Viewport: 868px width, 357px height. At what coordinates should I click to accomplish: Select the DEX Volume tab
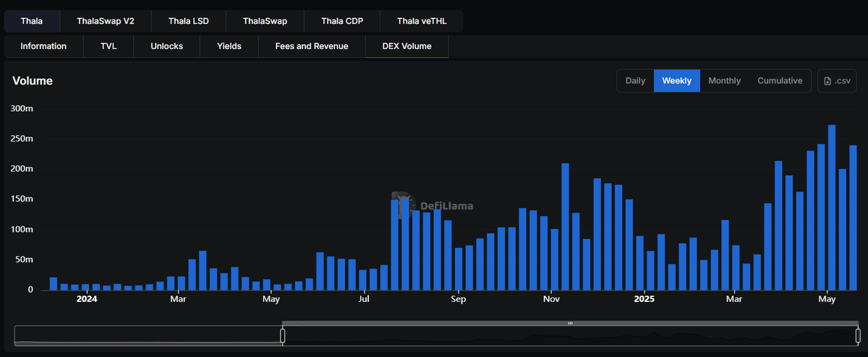tap(407, 46)
